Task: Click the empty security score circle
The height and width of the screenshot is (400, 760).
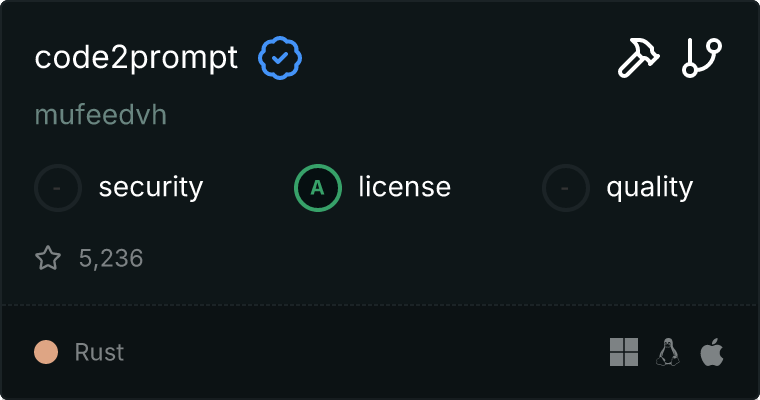Action: point(58,187)
